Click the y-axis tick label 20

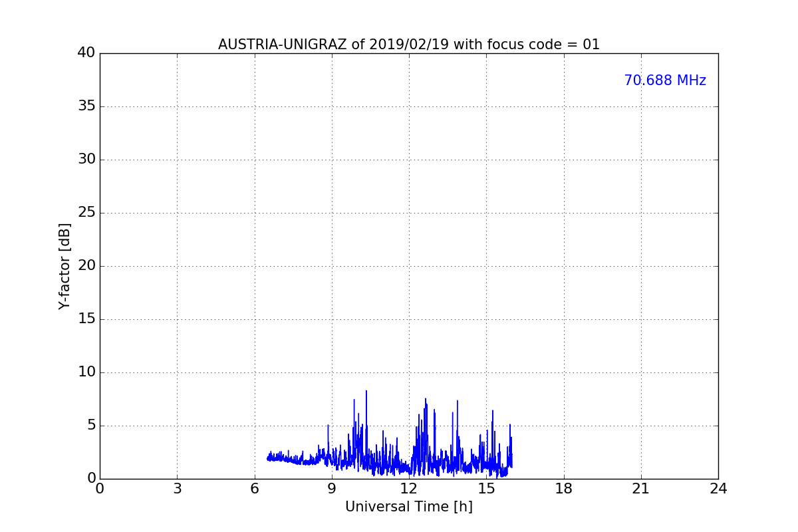click(86, 266)
